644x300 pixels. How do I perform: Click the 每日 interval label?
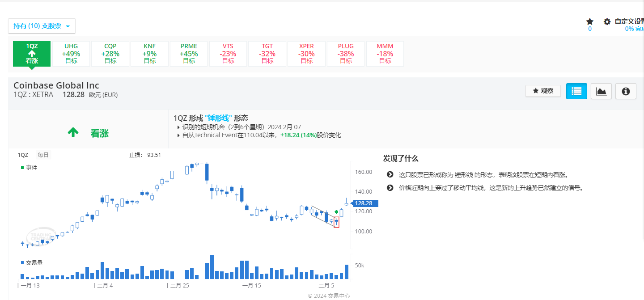(x=43, y=155)
